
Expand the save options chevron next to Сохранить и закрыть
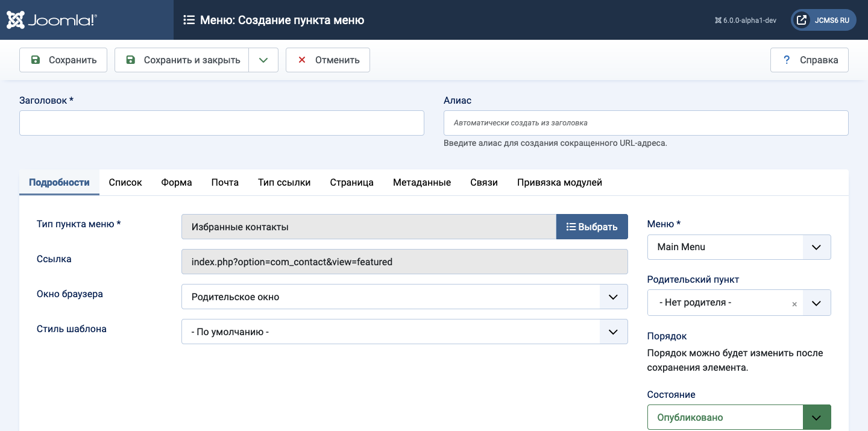point(263,60)
